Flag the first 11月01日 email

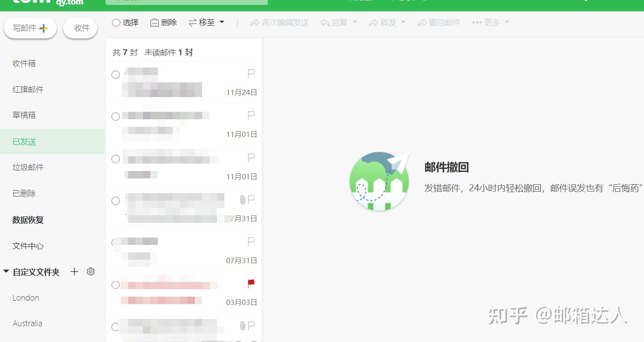[251, 115]
